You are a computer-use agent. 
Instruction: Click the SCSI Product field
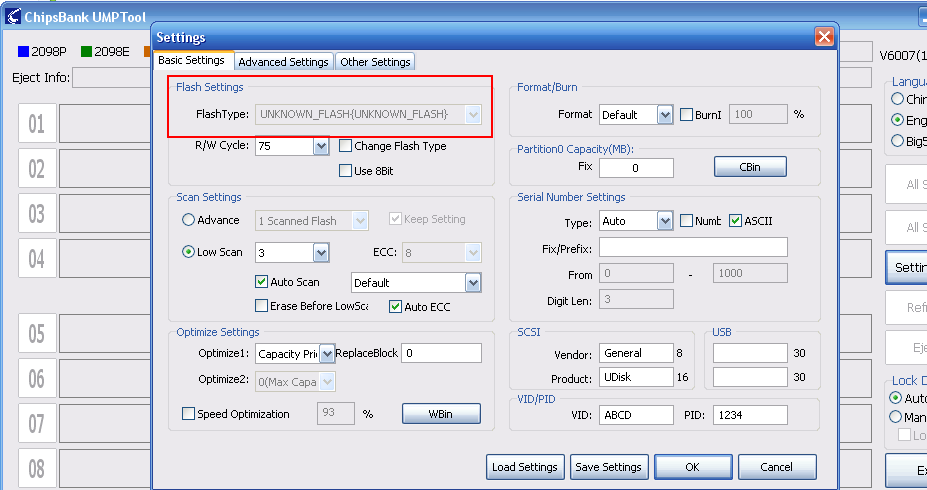click(636, 377)
